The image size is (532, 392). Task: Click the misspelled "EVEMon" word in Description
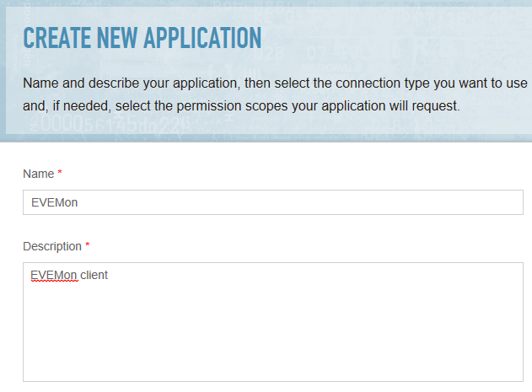[x=54, y=275]
